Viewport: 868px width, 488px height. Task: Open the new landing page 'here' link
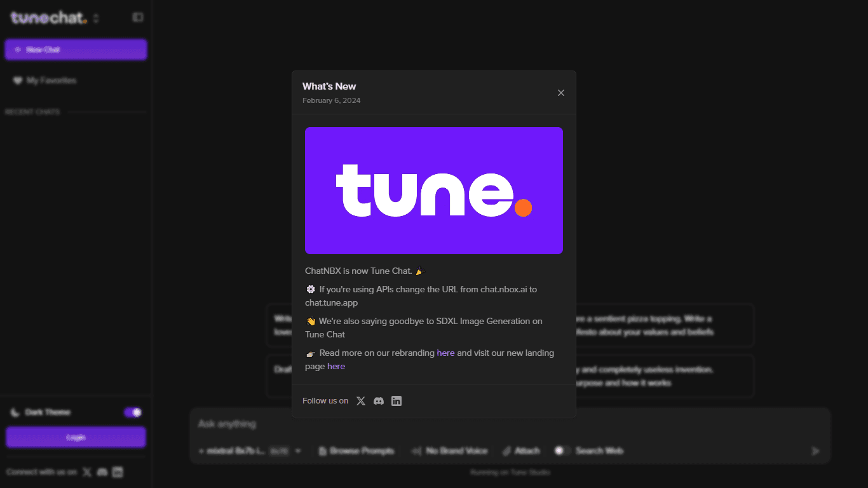click(336, 366)
